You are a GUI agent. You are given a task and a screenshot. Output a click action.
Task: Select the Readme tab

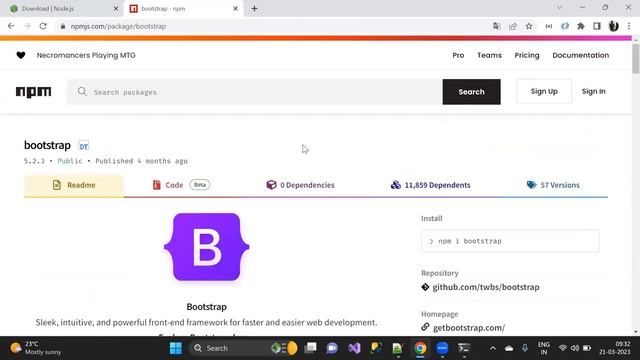click(x=74, y=185)
